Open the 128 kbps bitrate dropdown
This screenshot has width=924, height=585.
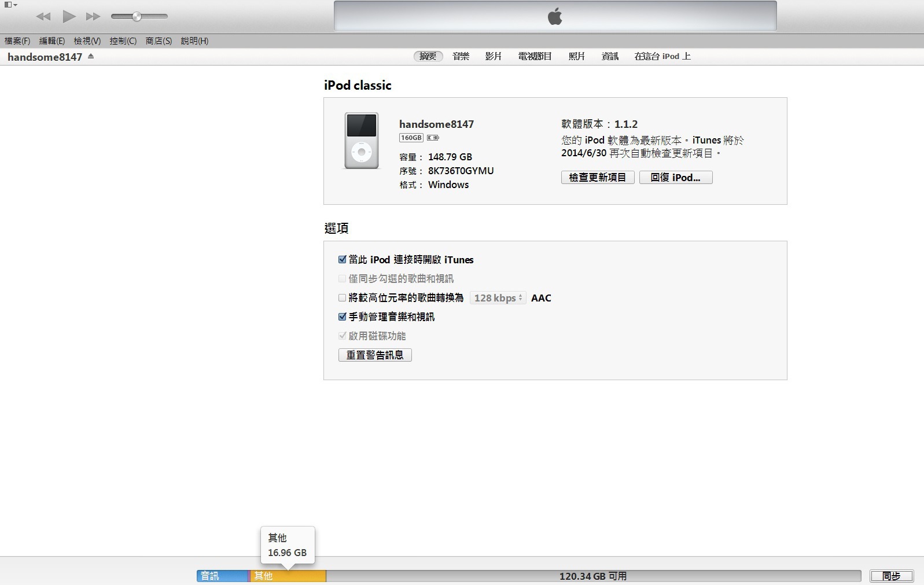[498, 298]
